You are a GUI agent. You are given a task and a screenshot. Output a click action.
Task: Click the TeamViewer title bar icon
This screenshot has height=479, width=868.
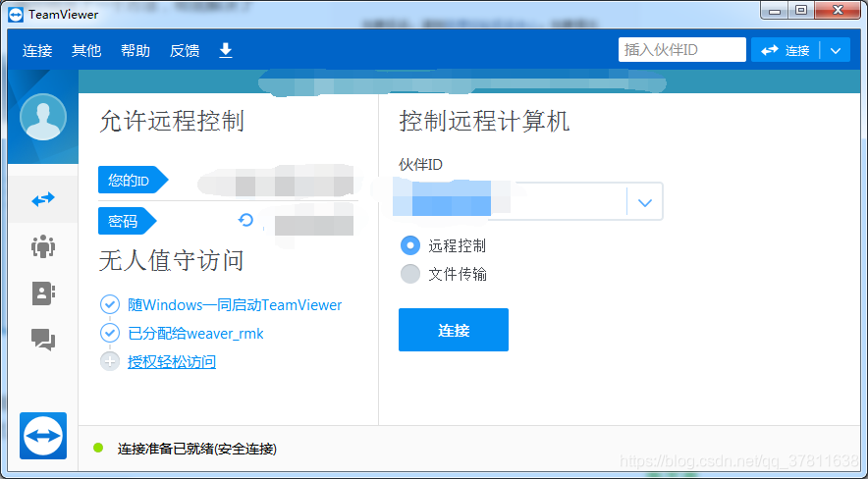pos(16,14)
